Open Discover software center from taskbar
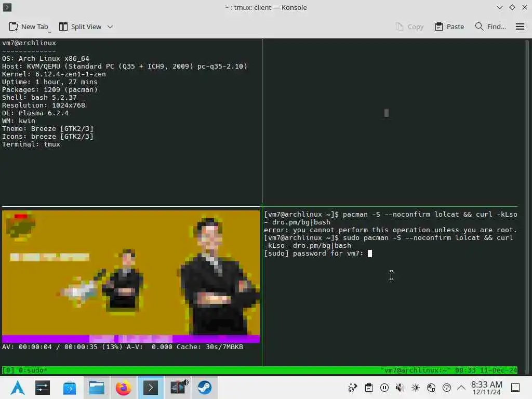532x399 pixels. pyautogui.click(x=70, y=388)
